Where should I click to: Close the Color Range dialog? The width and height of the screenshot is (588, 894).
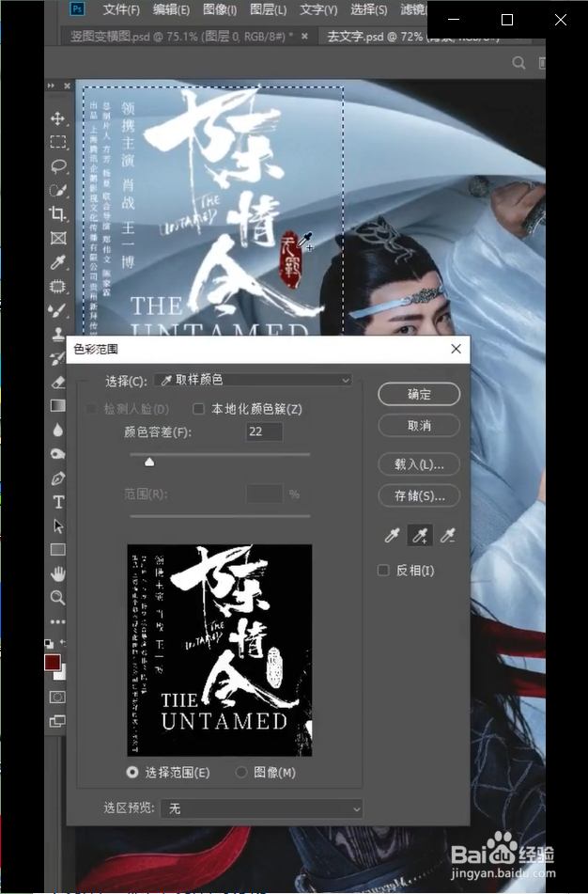coord(456,349)
